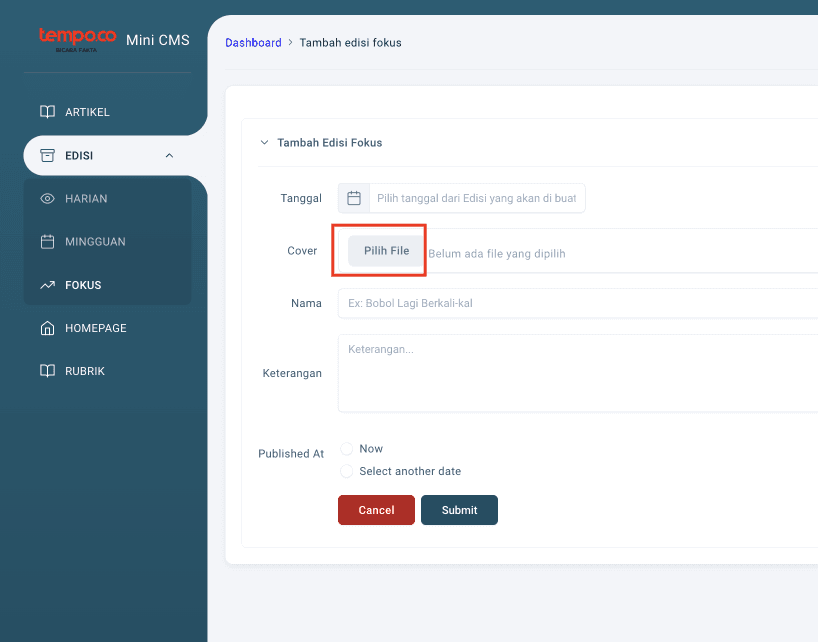Follow the Dashboard breadcrumb link

(x=253, y=43)
